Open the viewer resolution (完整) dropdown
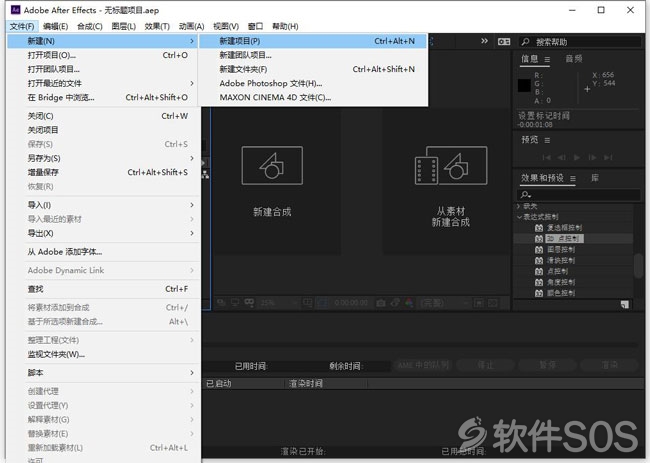Screen dimensions: 650x463 point(444,303)
